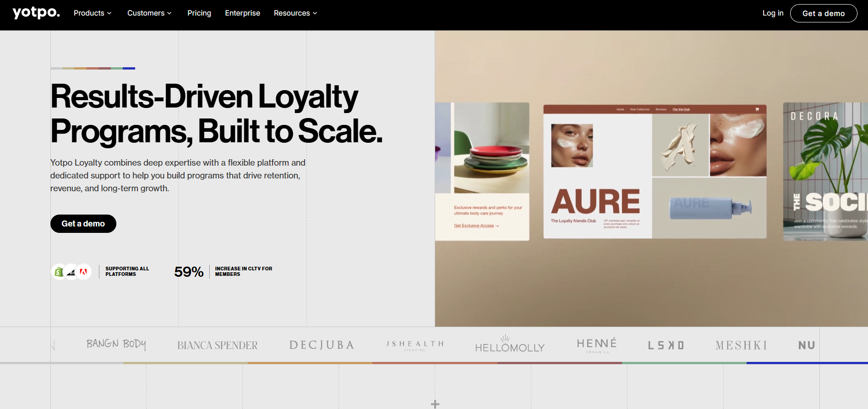Click the plus icon at page bottom

[x=435, y=404]
